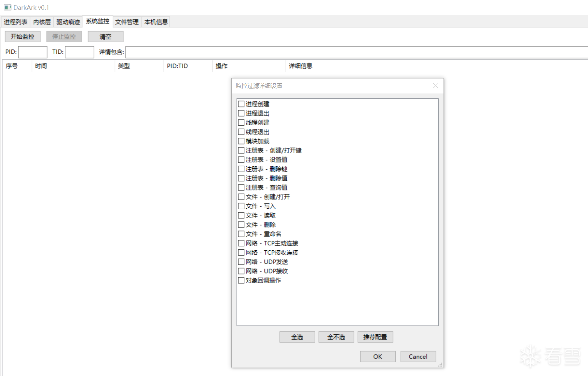The width and height of the screenshot is (588, 376).
Task: Check the 进程创建 checkbox
Action: point(241,104)
